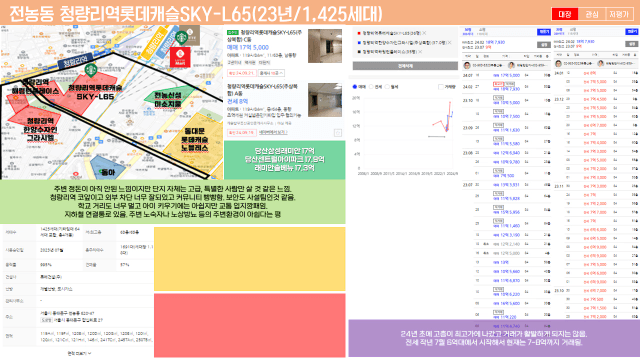Image resolution: width=640 pixels, height=360 pixels.
Task: Click the 대장 tab in the header
Action: pyautogui.click(x=564, y=14)
